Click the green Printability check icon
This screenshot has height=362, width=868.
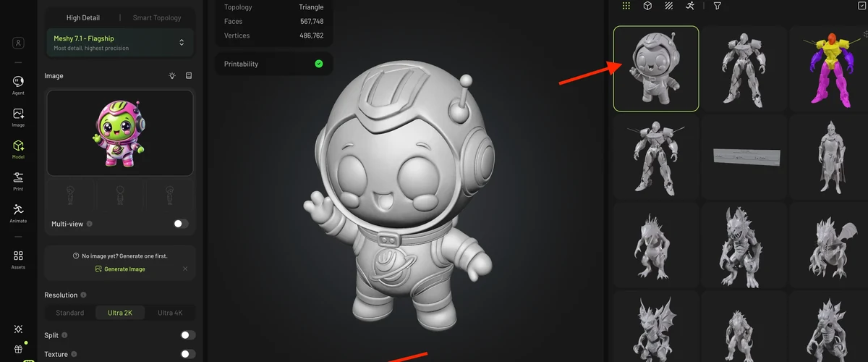click(319, 64)
